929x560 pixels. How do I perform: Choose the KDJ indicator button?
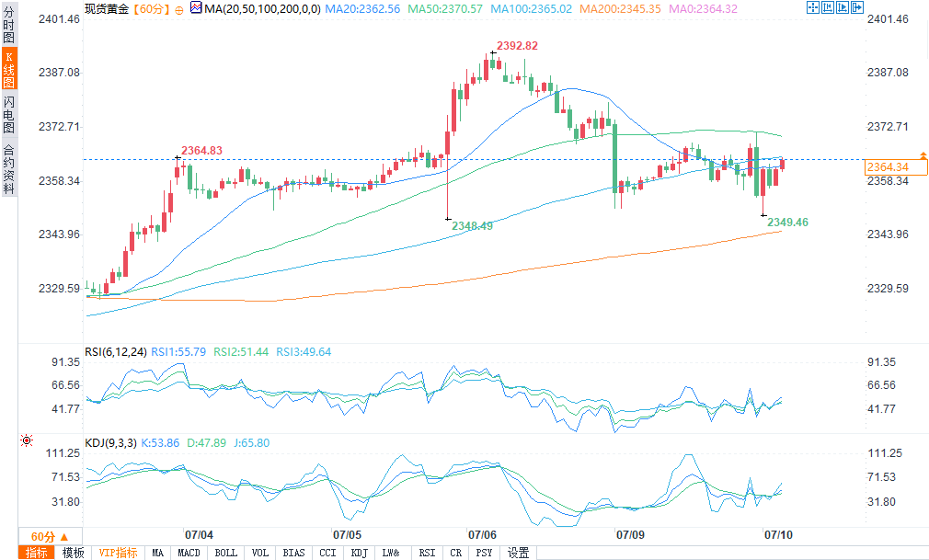pos(359,553)
